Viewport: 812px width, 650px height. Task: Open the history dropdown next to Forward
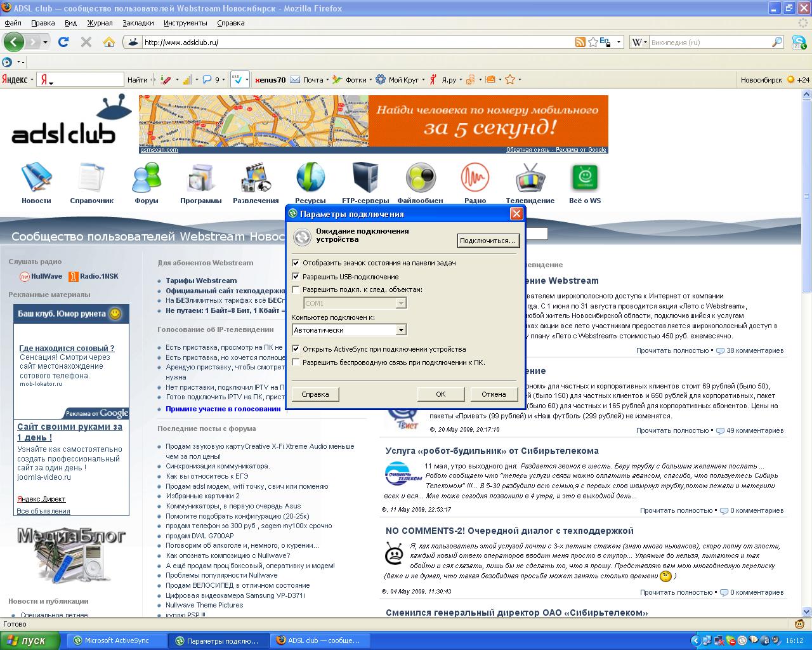click(45, 42)
